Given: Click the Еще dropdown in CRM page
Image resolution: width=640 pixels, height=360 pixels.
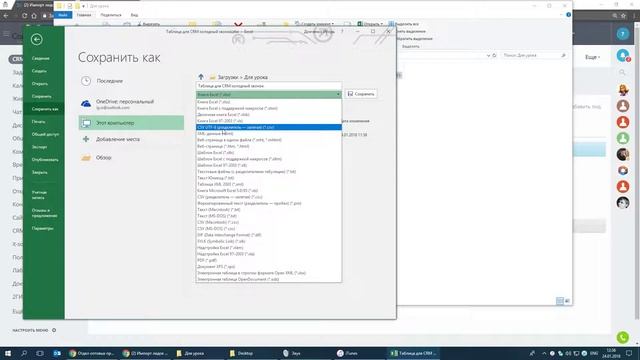Looking at the screenshot, I should pyautogui.click(x=592, y=57).
